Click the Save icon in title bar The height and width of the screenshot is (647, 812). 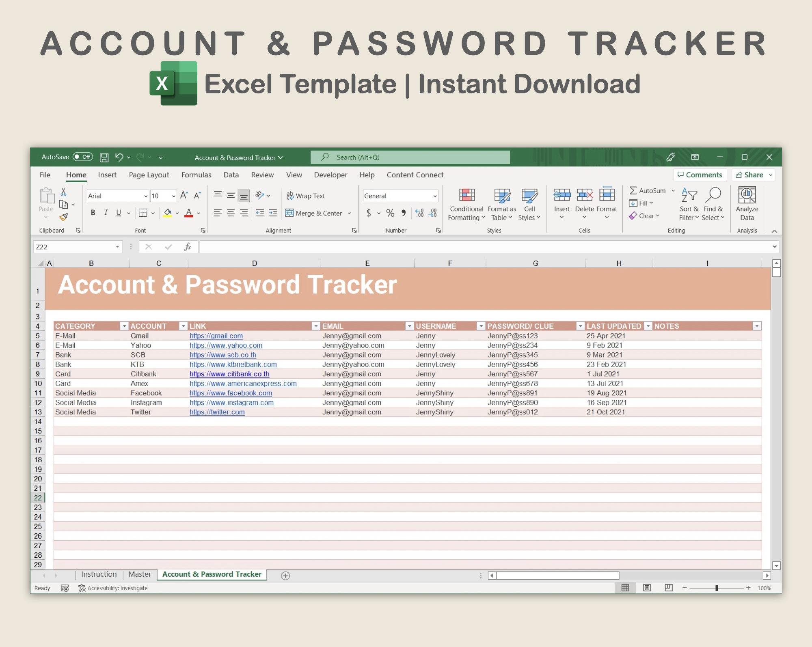tap(104, 157)
